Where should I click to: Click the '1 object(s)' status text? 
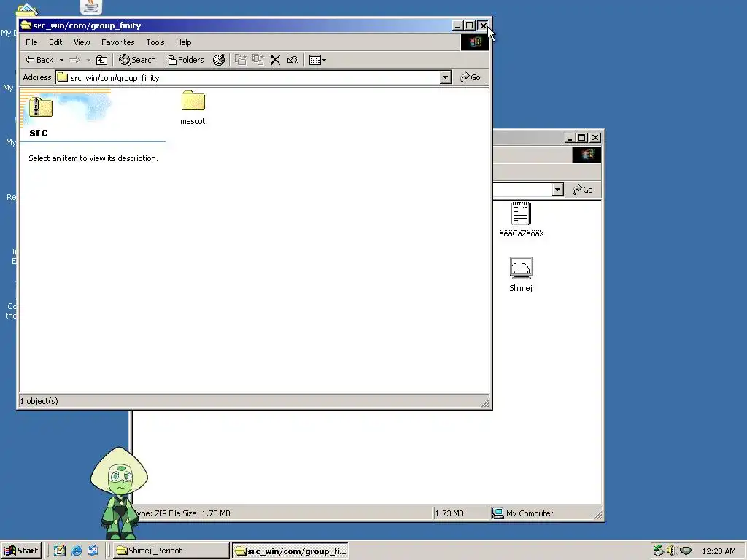39,401
